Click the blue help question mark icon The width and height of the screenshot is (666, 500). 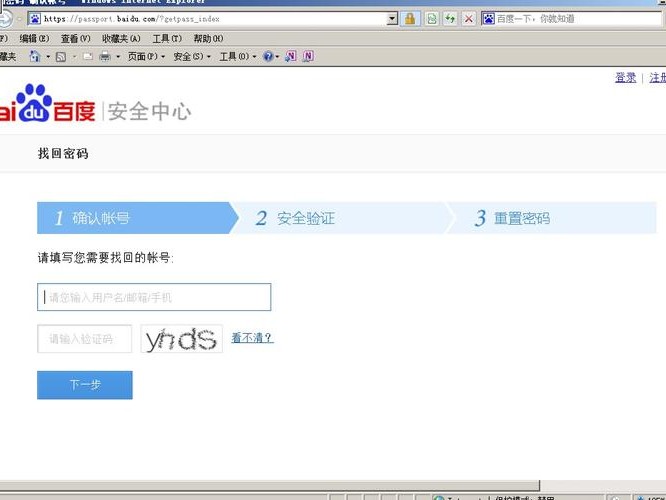pyautogui.click(x=268, y=56)
